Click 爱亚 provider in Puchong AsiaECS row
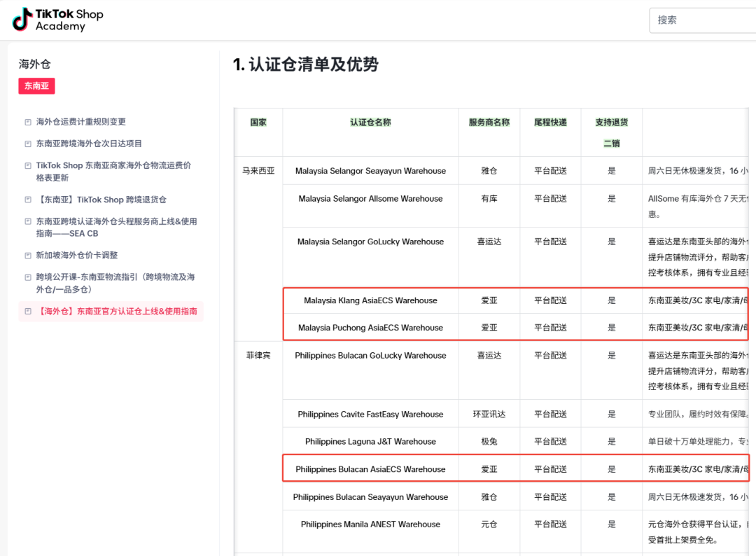The height and width of the screenshot is (556, 756). (489, 328)
